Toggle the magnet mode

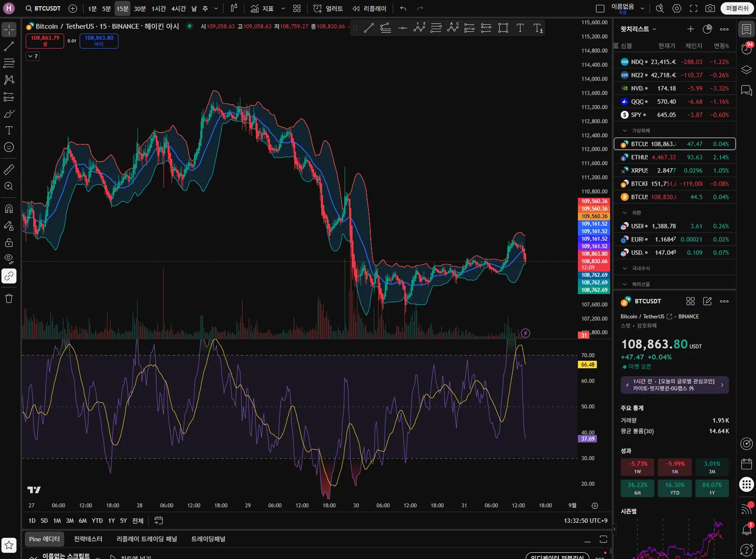click(9, 209)
